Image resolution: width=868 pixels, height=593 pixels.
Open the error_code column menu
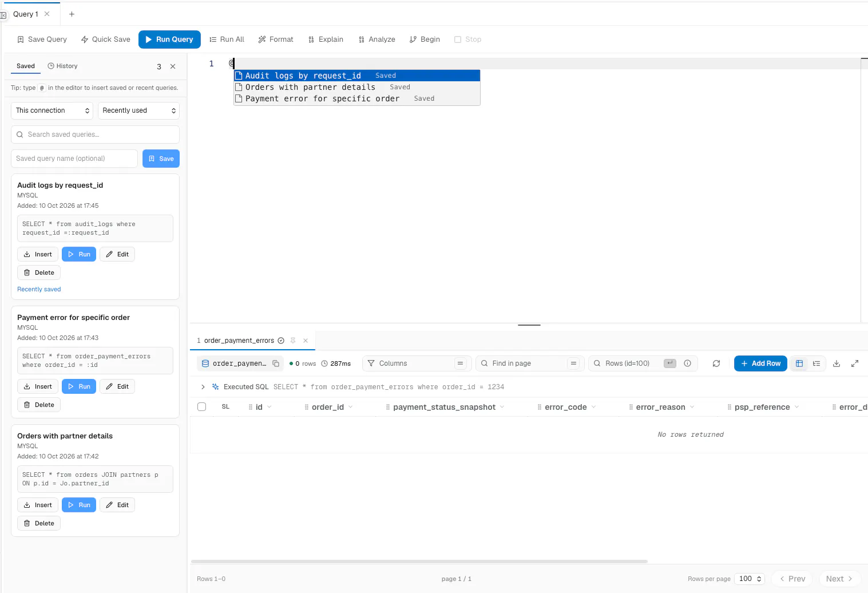coord(593,407)
